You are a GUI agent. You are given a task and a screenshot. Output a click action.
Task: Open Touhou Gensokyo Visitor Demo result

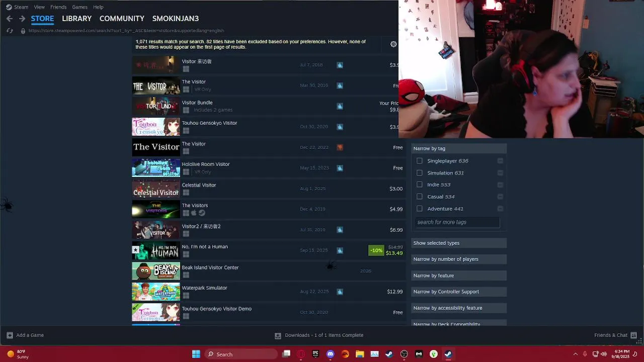tap(269, 312)
